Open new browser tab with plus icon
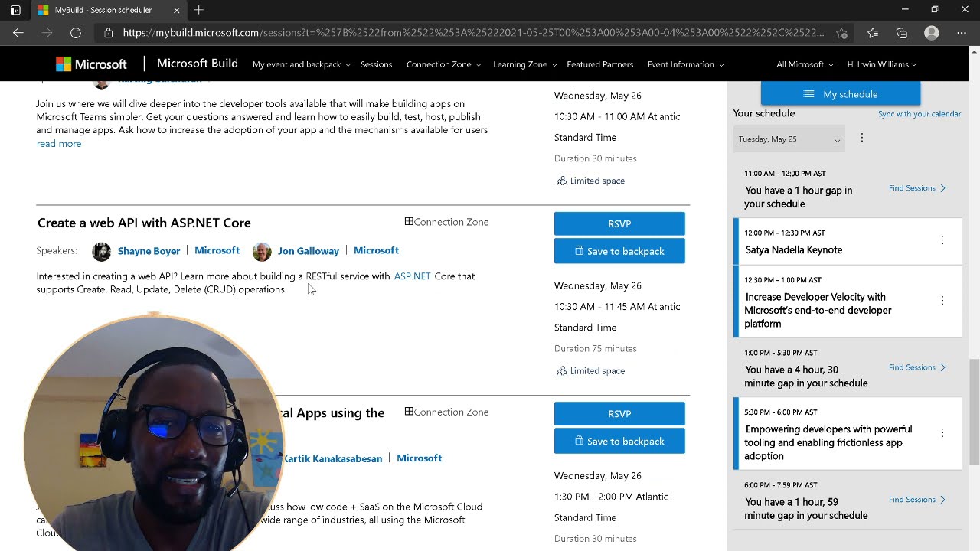 (199, 10)
